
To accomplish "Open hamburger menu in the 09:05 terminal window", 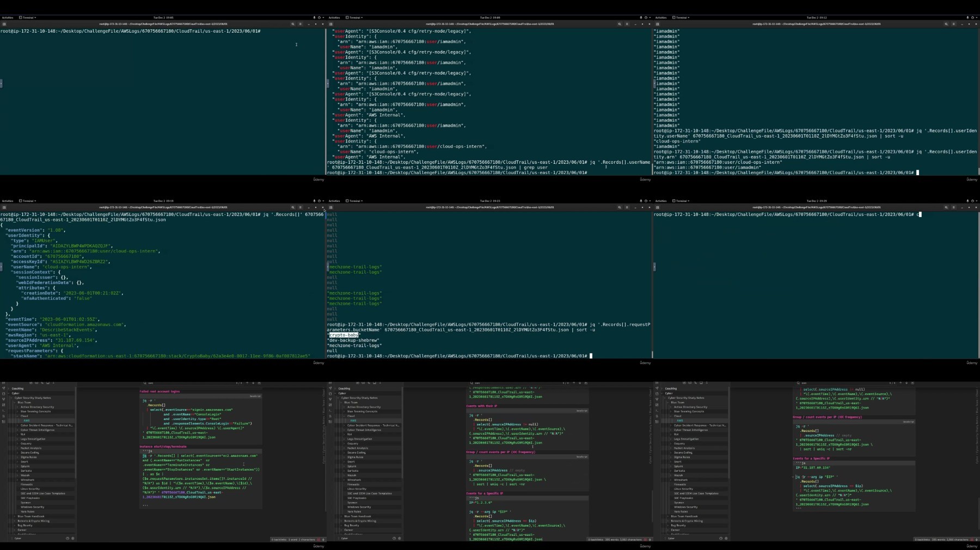I will point(300,24).
